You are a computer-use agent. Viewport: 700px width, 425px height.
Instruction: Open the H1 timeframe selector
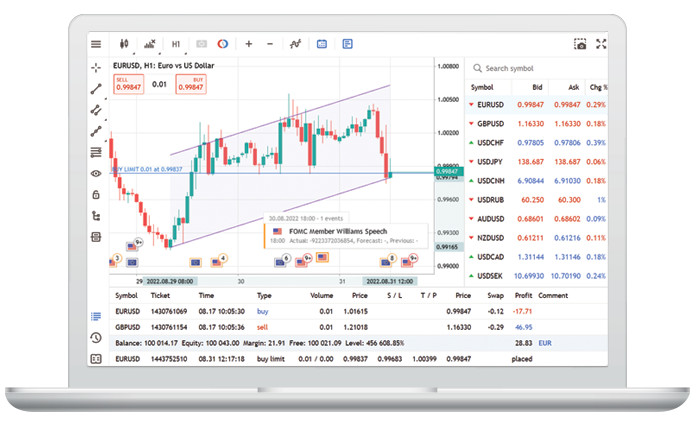[x=176, y=44]
